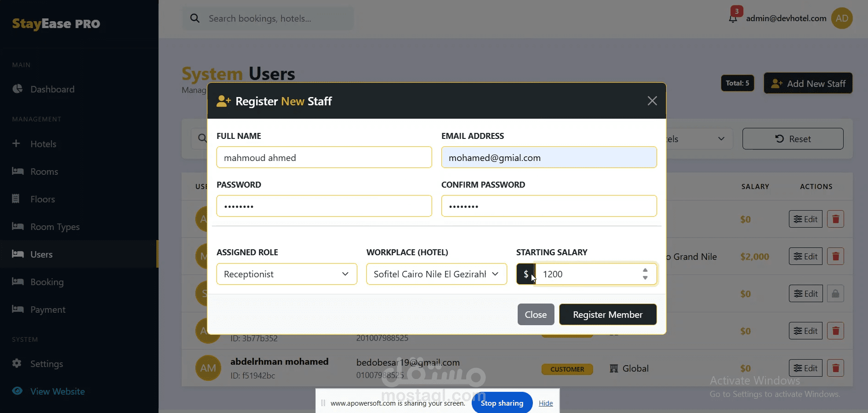Click into the Full Name field

pos(324,157)
